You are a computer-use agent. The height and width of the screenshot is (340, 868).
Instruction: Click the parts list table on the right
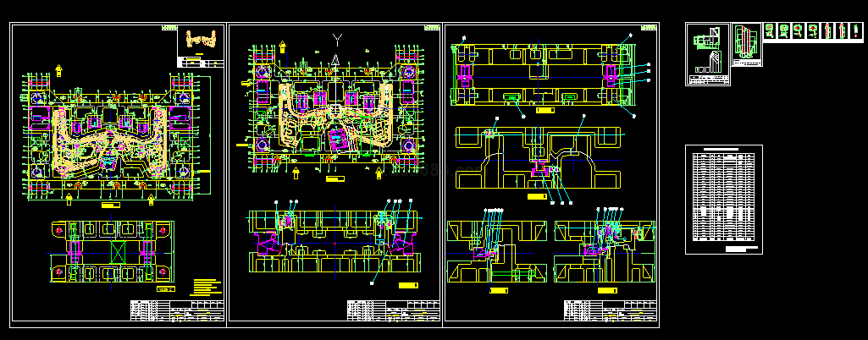point(723,199)
